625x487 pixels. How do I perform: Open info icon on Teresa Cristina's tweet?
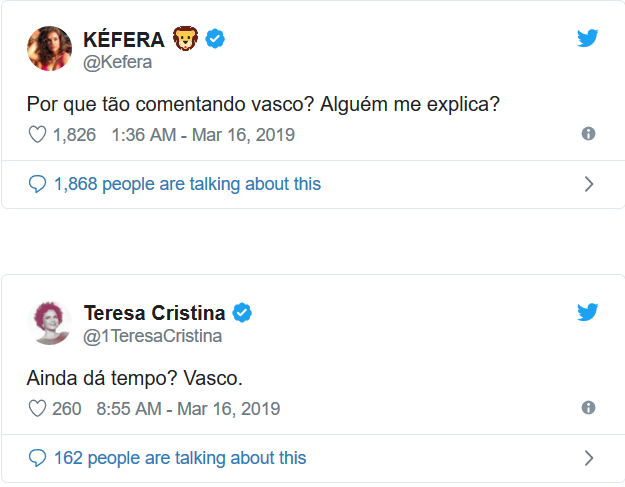[x=588, y=408]
